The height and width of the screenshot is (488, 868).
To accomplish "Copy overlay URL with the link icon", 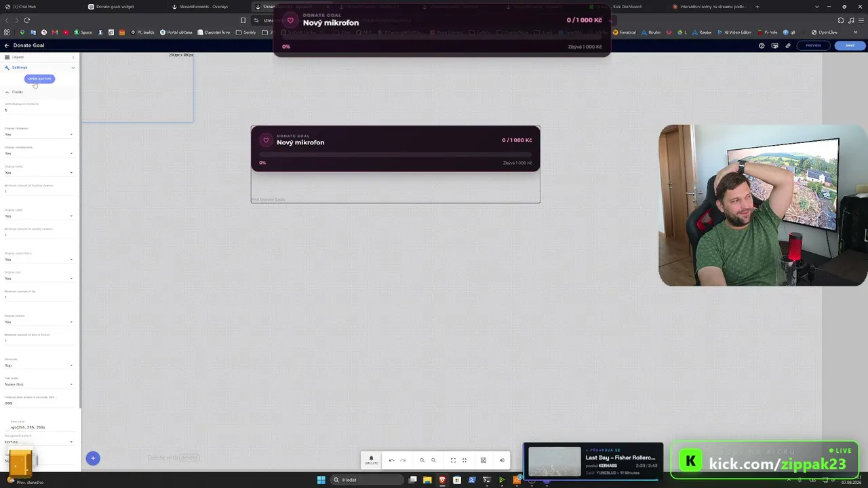I will (788, 45).
